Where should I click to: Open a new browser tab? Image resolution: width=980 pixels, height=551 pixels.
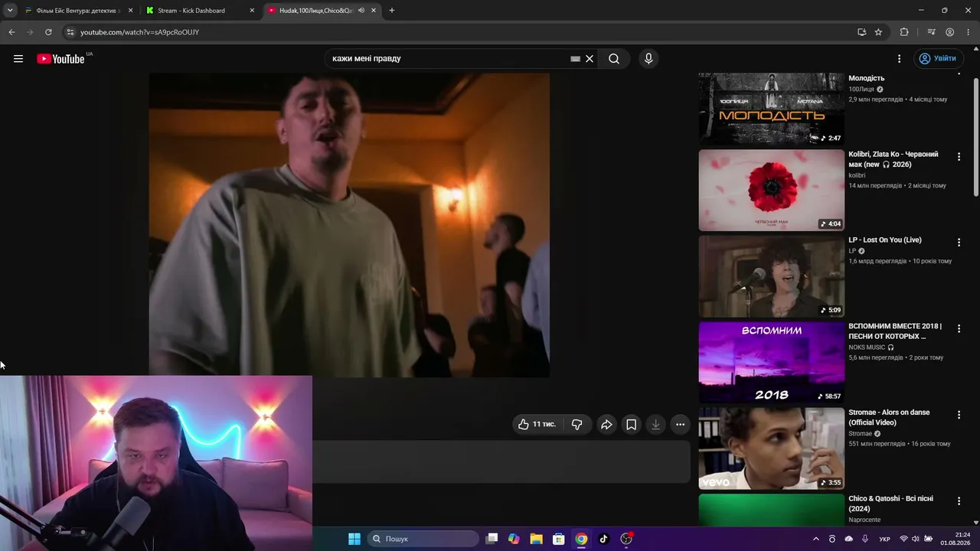(x=392, y=11)
